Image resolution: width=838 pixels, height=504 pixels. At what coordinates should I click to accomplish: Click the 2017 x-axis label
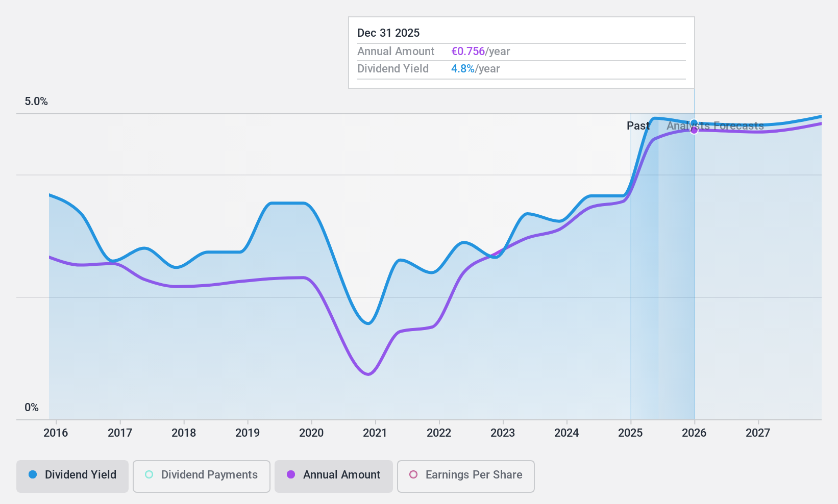pyautogui.click(x=120, y=433)
